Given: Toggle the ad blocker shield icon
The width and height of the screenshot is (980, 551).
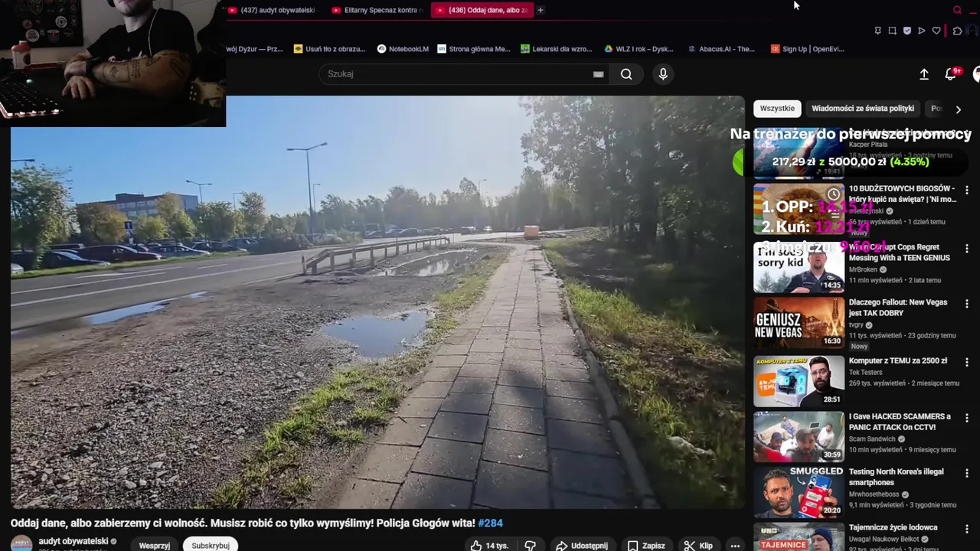Looking at the screenshot, I should [x=907, y=31].
